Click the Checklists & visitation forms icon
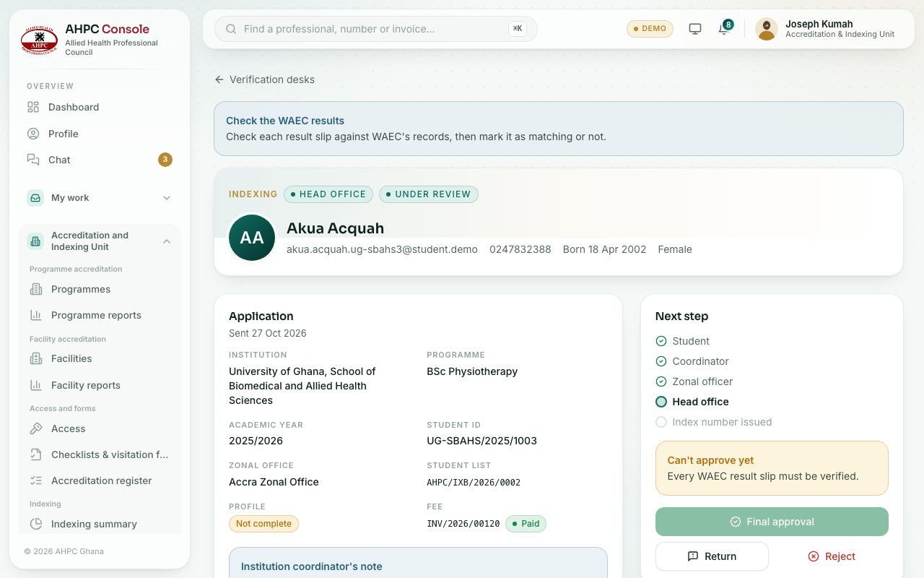924x578 pixels. [x=36, y=454]
